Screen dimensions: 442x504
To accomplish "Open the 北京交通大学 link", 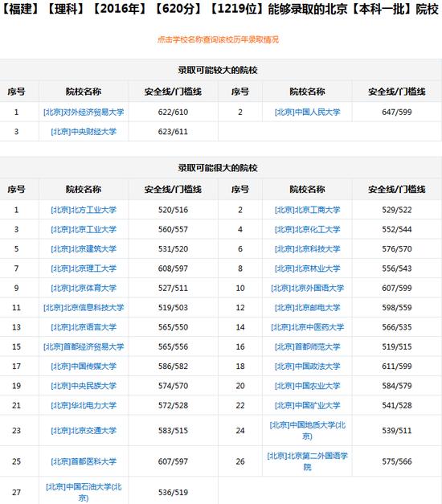I will pyautogui.click(x=84, y=430).
